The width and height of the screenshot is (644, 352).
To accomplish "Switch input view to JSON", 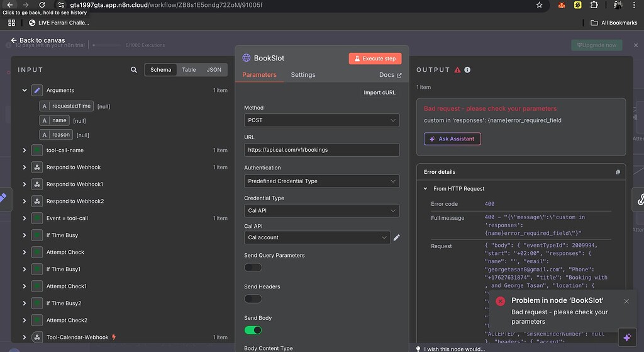I will coord(214,70).
